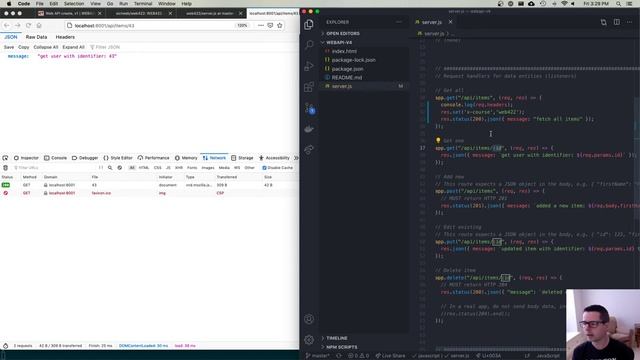Bookmark this page with the star icon
This screenshot has width=640, height=360.
tap(280, 25)
